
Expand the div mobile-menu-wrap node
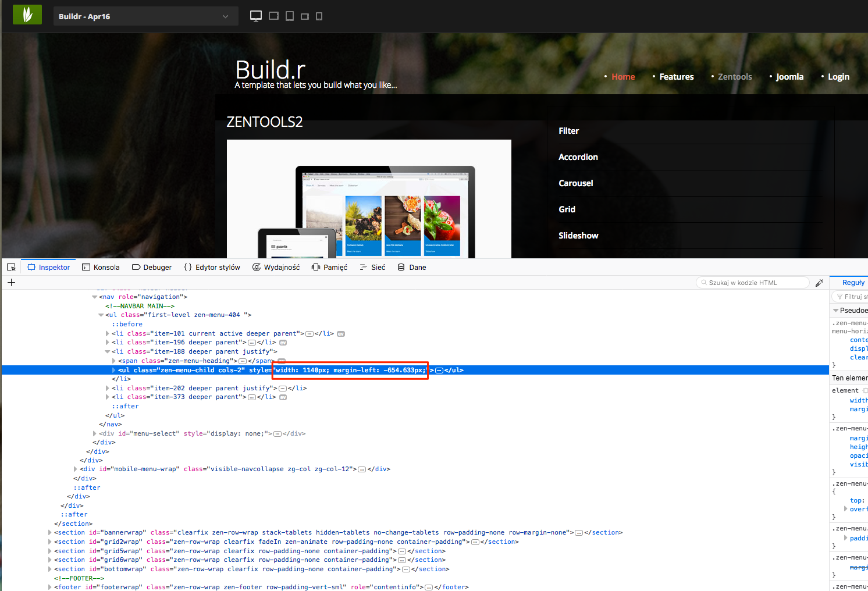point(75,469)
